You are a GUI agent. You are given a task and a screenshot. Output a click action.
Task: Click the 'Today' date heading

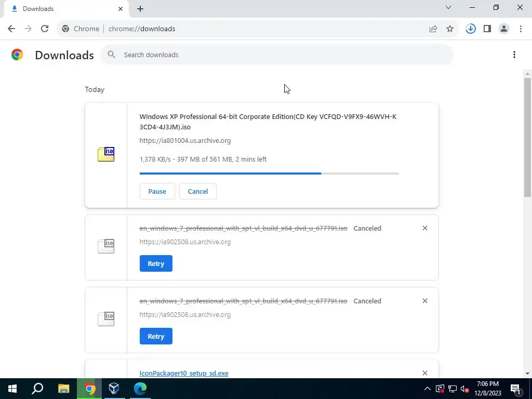point(95,89)
